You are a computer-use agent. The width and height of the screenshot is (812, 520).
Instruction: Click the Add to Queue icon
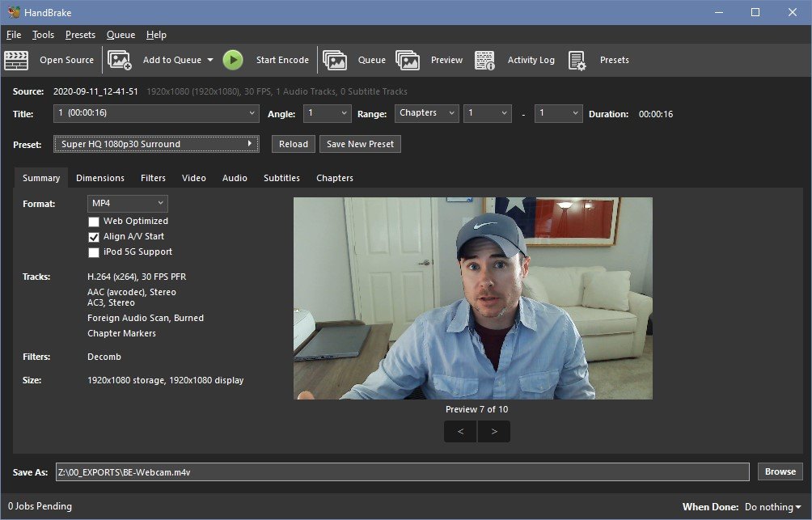coord(120,60)
